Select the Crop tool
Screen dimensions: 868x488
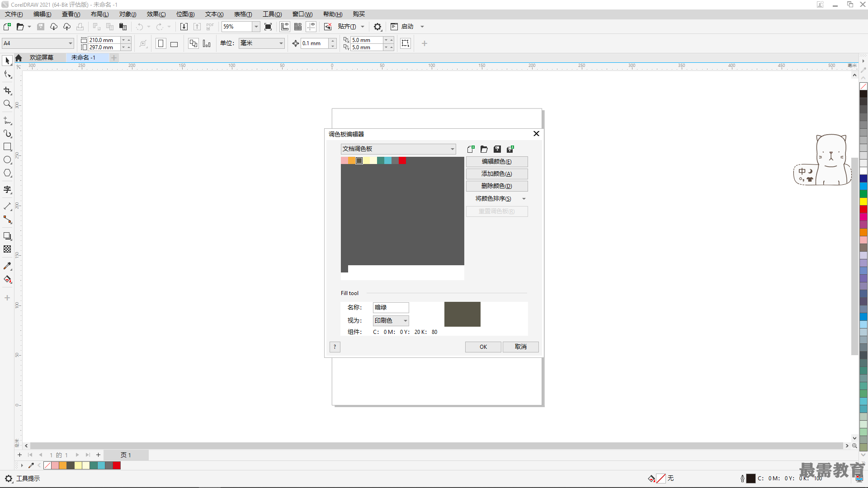coord(7,91)
